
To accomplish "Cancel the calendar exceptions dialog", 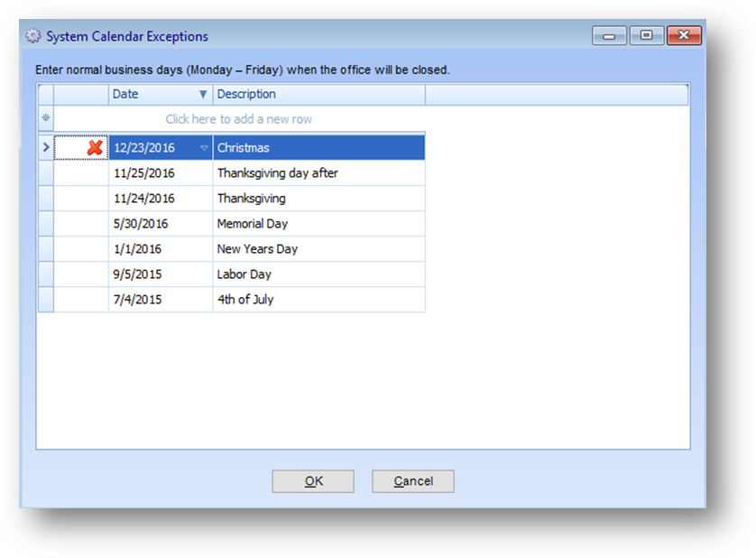I will pyautogui.click(x=412, y=481).
